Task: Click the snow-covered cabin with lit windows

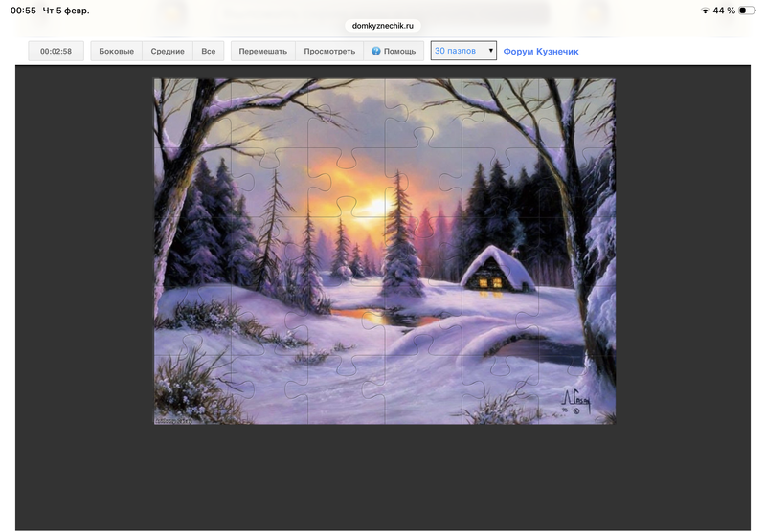Action: [x=496, y=271]
